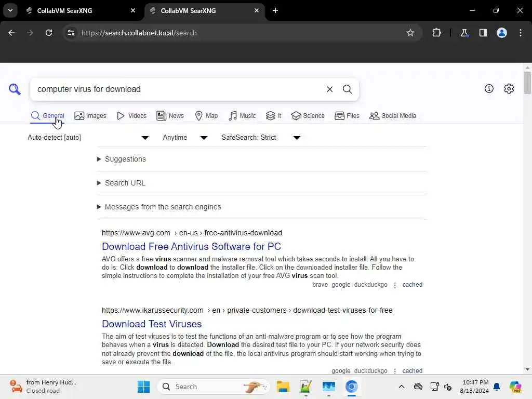Switch to the Social Media category
Screen dimensions: 532x399
click(393, 116)
